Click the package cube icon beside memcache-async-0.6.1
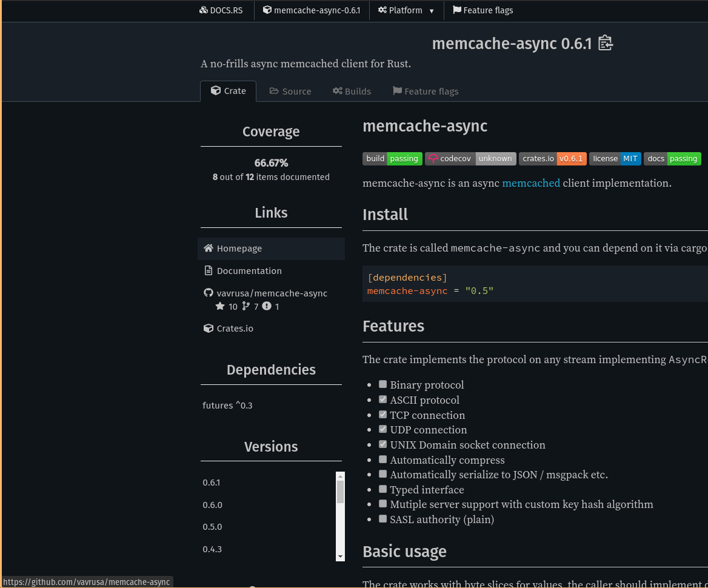Screen dimensions: 708x588 point(267,10)
